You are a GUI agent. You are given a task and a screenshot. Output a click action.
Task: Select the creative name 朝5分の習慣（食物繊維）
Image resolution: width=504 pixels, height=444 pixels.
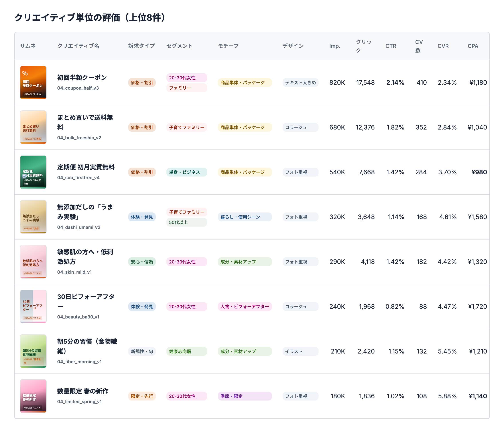[x=87, y=346]
